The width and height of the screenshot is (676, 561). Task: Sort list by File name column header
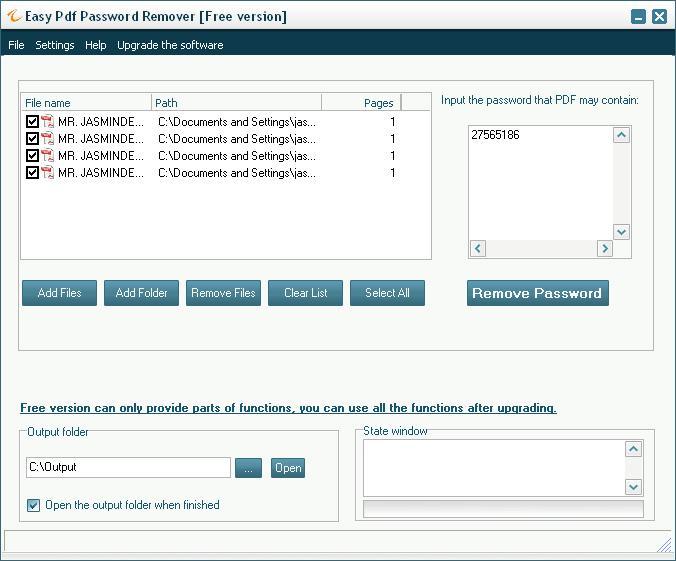click(86, 103)
